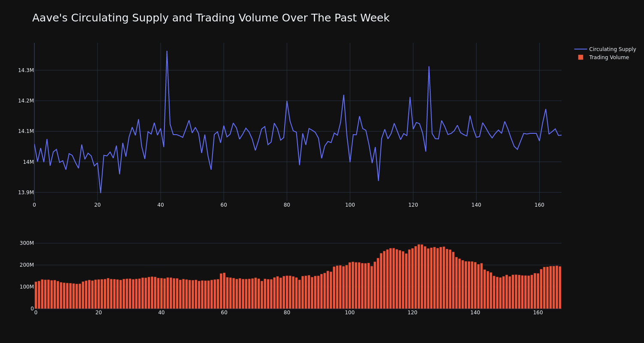The image size is (644, 343).
Task: Click x-axis label 100 of supply chart
Action: [350, 205]
